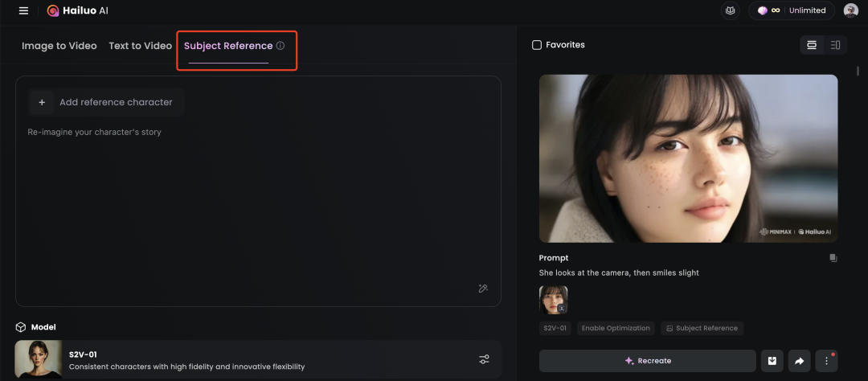The height and width of the screenshot is (381, 868).
Task: Download the generated video
Action: [772, 361]
